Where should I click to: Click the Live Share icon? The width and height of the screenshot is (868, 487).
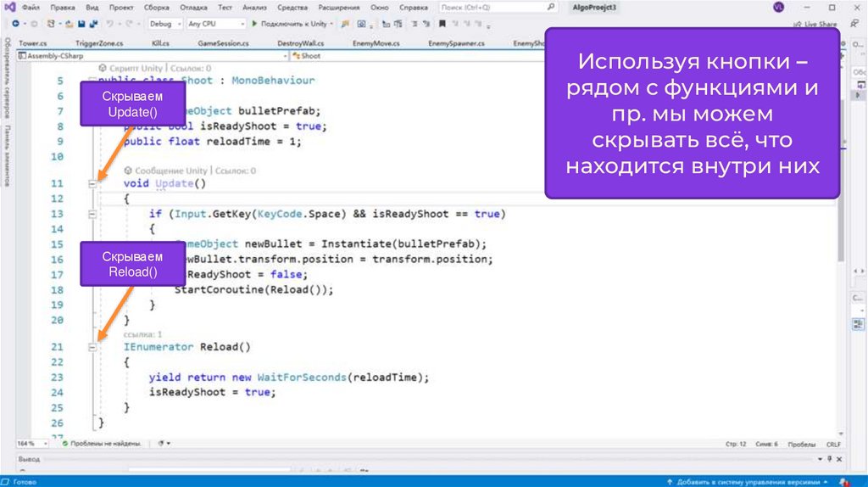tap(797, 25)
